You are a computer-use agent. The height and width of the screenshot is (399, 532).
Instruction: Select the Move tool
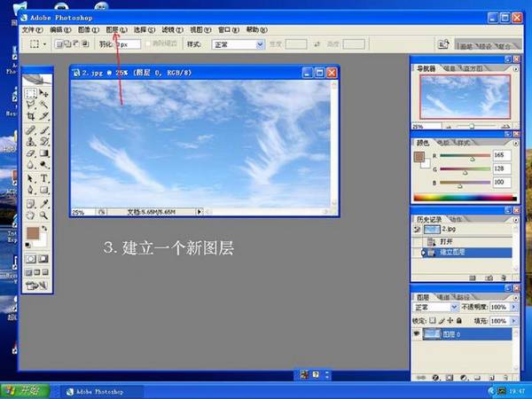[43, 93]
